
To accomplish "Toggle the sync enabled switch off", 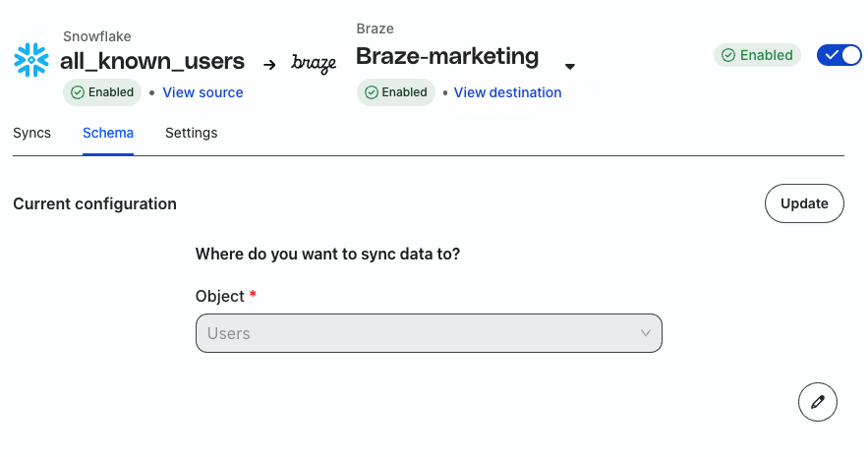I will (839, 55).
